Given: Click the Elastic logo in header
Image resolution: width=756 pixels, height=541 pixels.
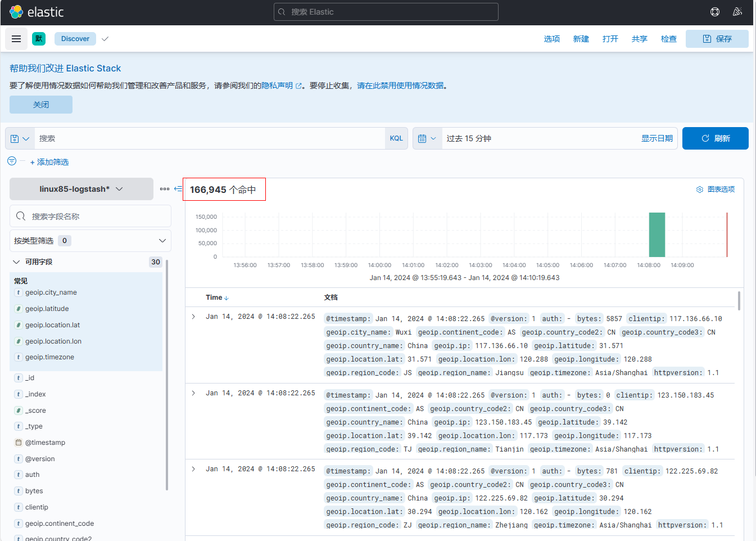Looking at the screenshot, I should point(37,12).
